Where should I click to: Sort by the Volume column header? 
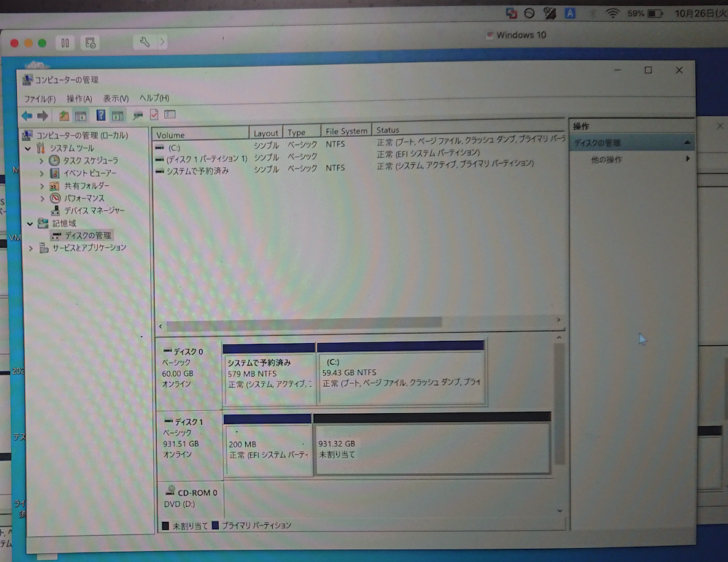click(x=200, y=135)
